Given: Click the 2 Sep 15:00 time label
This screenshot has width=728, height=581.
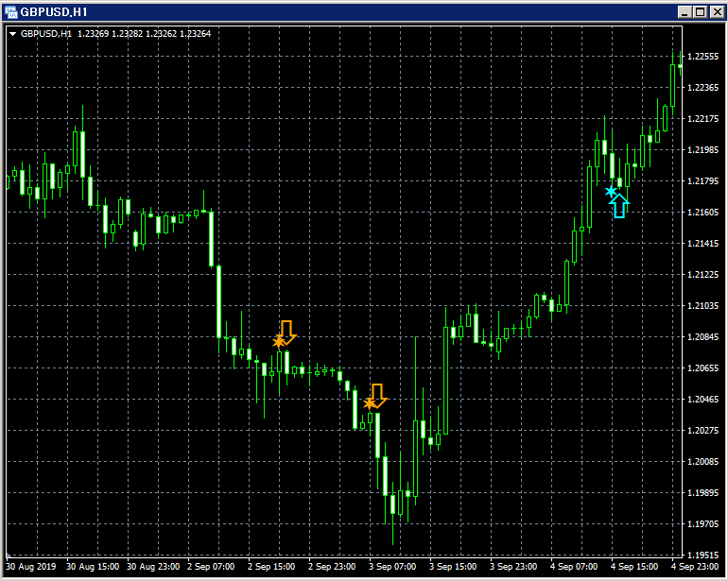Looking at the screenshot, I should pyautogui.click(x=271, y=567).
